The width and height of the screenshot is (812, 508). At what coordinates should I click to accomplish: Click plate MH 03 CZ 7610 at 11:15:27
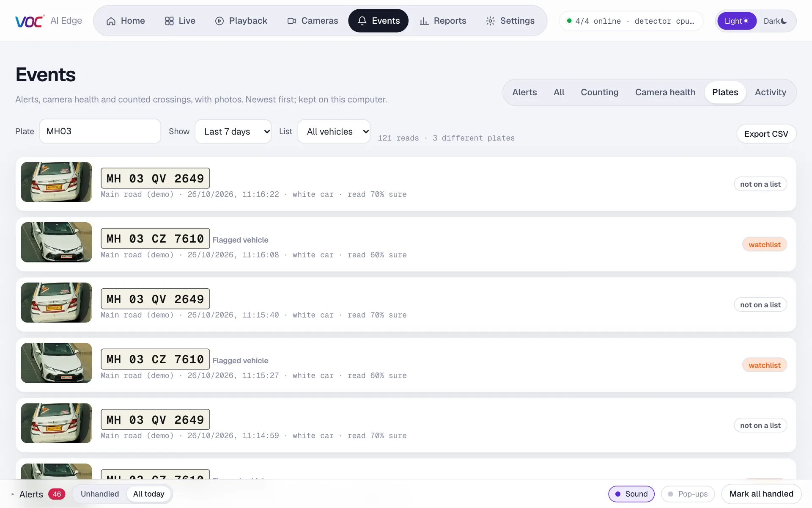click(155, 359)
